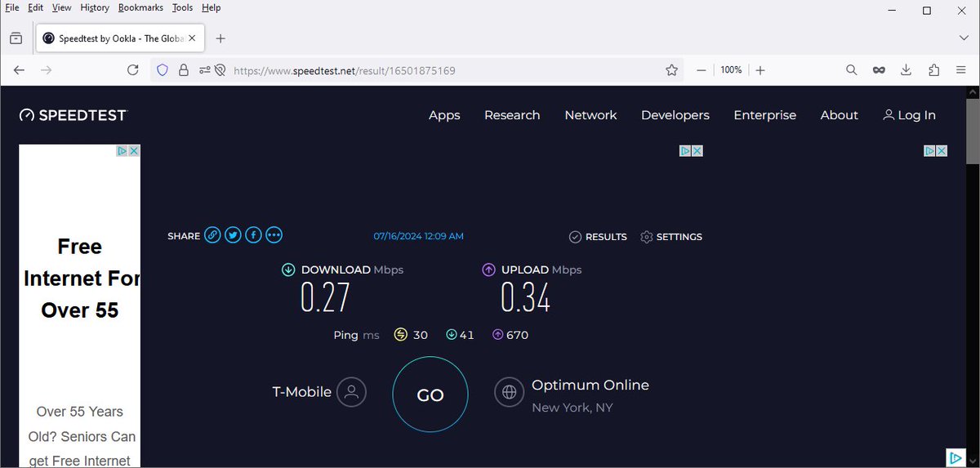This screenshot has width=980, height=468.
Task: Open Network navigation item
Action: [x=590, y=115]
